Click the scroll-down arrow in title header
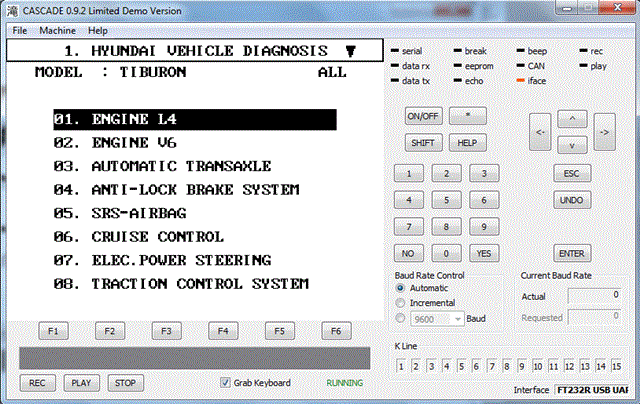This screenshot has height=404, width=640. click(x=351, y=51)
